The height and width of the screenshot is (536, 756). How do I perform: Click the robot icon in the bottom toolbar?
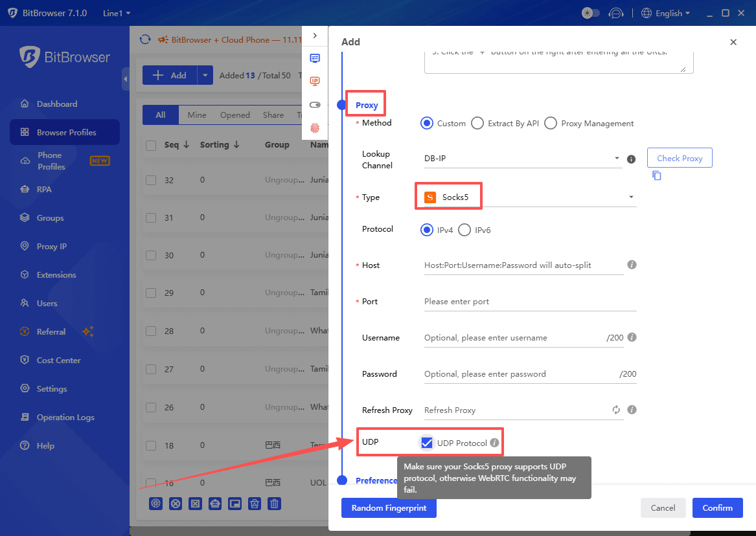point(215,504)
